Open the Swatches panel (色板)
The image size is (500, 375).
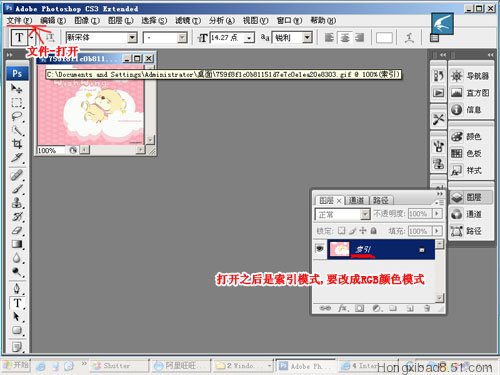pyautogui.click(x=470, y=153)
